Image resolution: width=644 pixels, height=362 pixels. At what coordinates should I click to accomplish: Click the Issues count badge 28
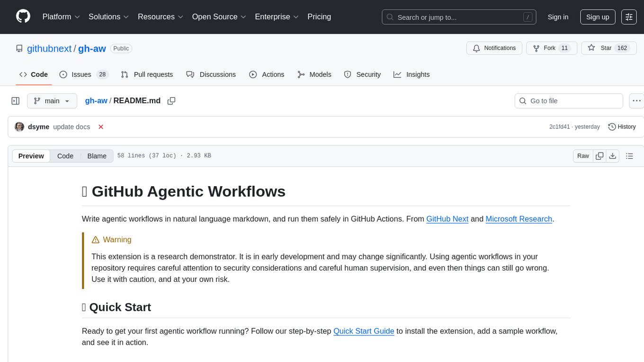point(102,74)
